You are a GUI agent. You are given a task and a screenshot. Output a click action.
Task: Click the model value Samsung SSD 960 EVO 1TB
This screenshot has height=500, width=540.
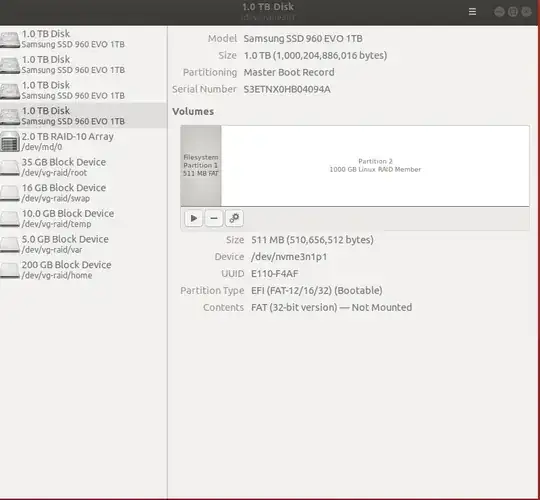pyautogui.click(x=303, y=39)
